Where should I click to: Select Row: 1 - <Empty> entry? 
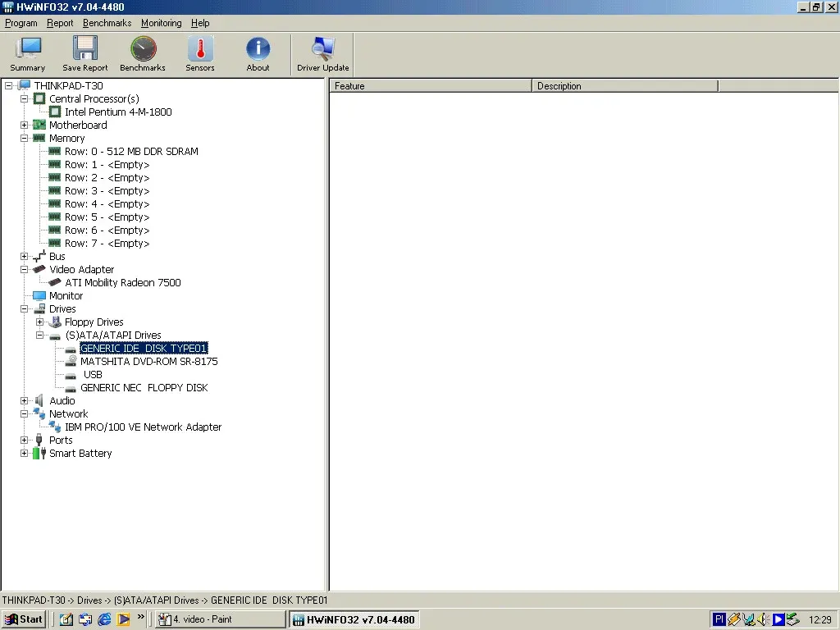107,164
